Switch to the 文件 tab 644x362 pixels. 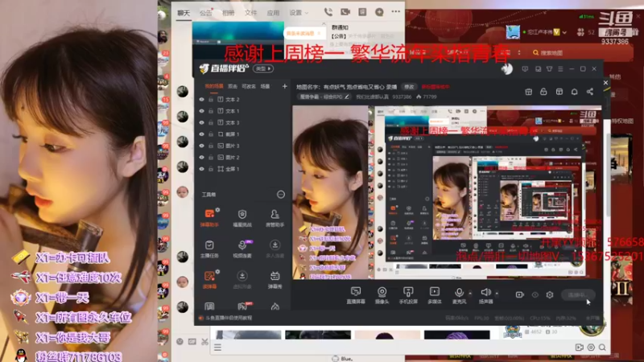point(250,13)
